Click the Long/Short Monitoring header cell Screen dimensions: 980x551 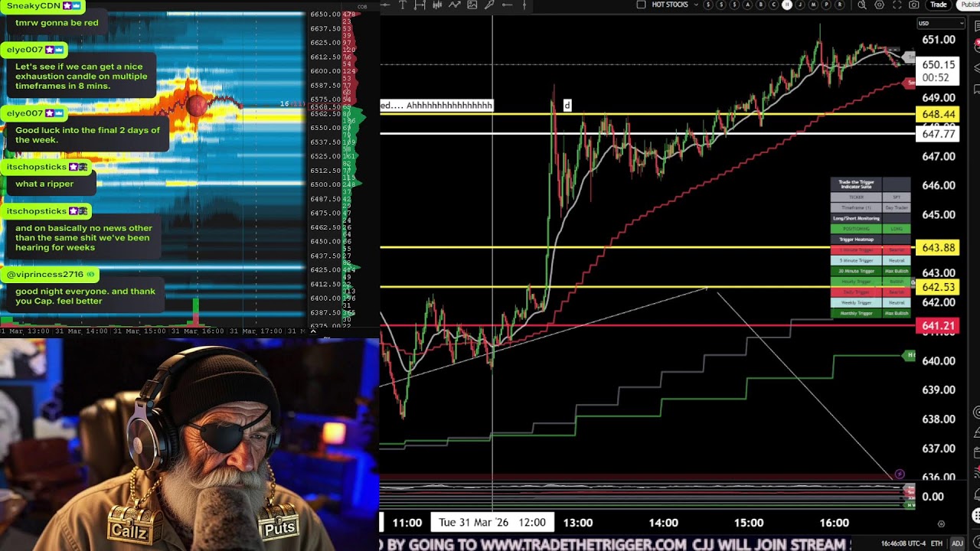[857, 218]
